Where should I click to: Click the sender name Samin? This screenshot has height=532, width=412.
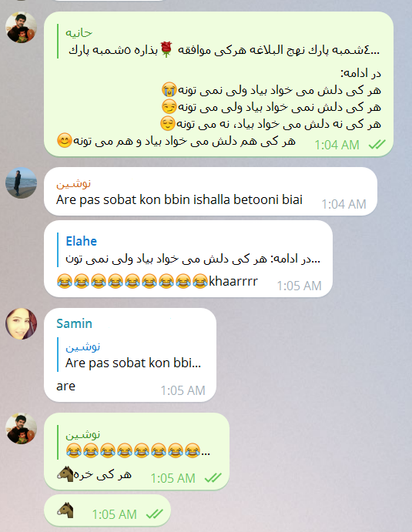click(x=75, y=323)
